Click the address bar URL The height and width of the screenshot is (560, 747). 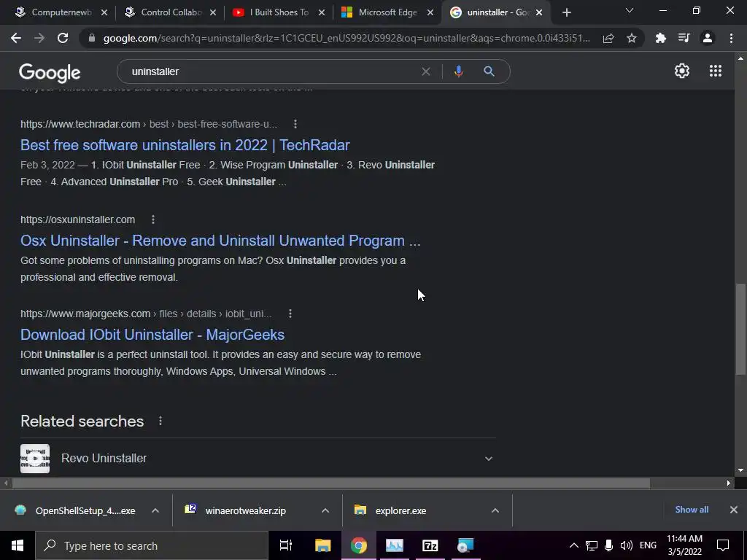pyautogui.click(x=347, y=38)
